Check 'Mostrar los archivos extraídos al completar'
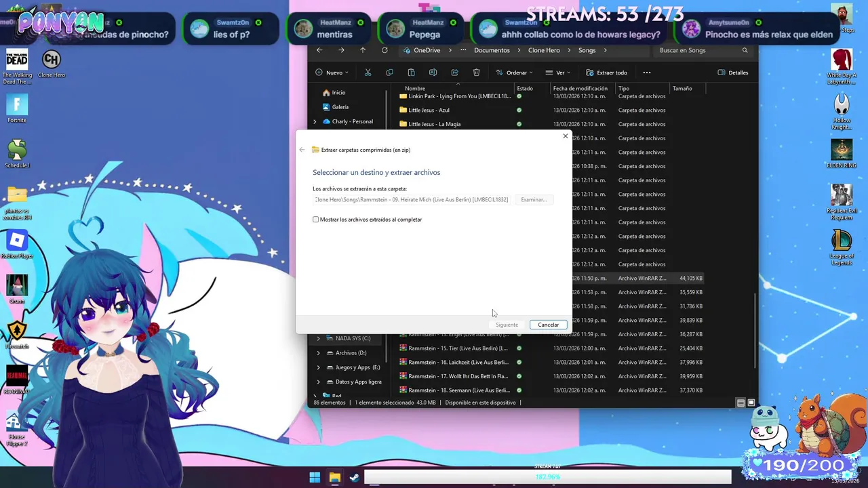868x488 pixels. (x=315, y=220)
